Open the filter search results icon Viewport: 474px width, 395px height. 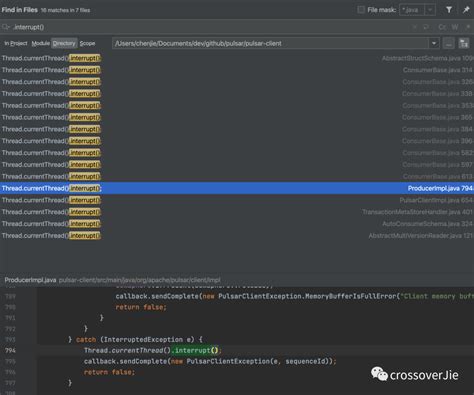pos(449,10)
